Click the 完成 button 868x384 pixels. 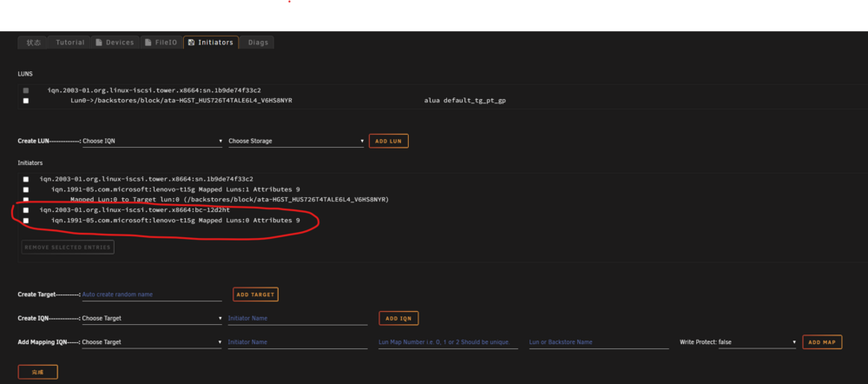[x=37, y=372]
